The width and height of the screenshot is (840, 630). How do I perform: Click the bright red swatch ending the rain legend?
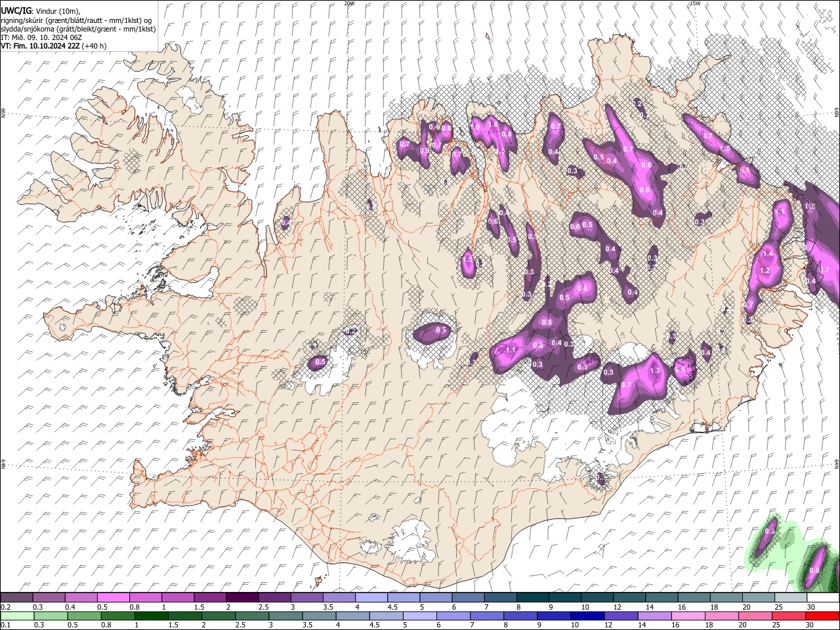tap(821, 616)
